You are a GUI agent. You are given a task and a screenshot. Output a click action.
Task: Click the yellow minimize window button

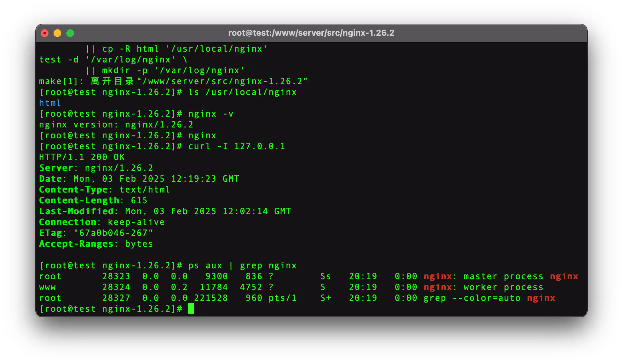click(x=57, y=33)
